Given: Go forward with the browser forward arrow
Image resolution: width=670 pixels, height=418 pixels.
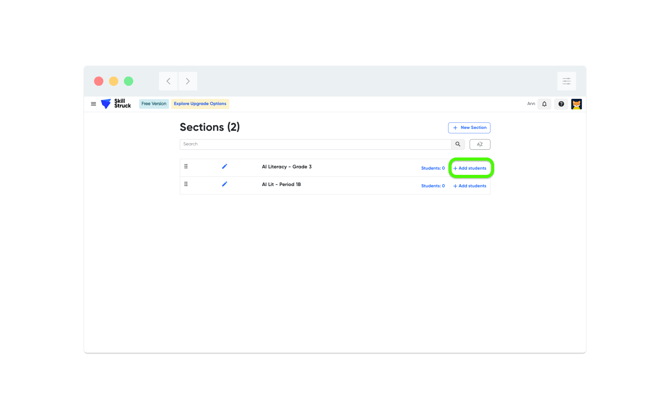Looking at the screenshot, I should tap(188, 81).
